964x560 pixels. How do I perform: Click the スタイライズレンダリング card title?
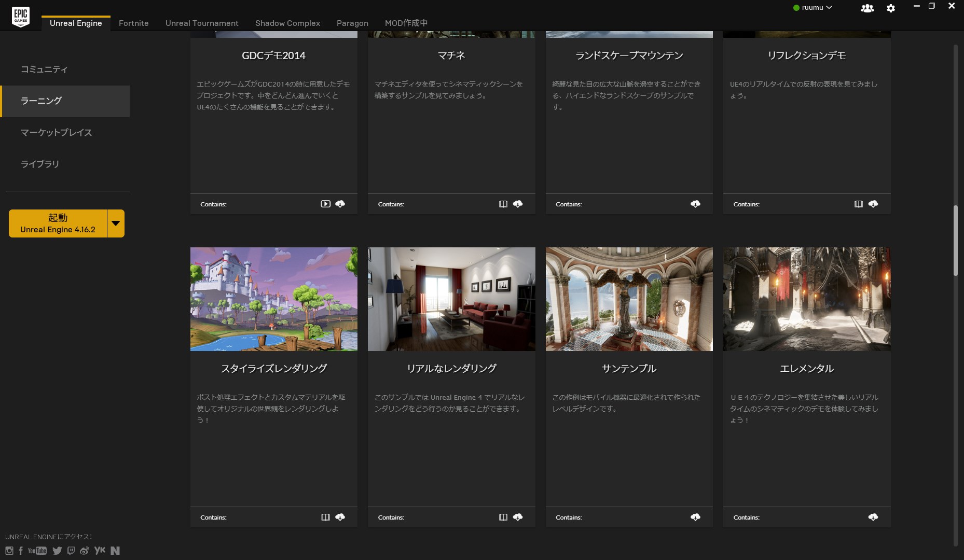(x=274, y=369)
